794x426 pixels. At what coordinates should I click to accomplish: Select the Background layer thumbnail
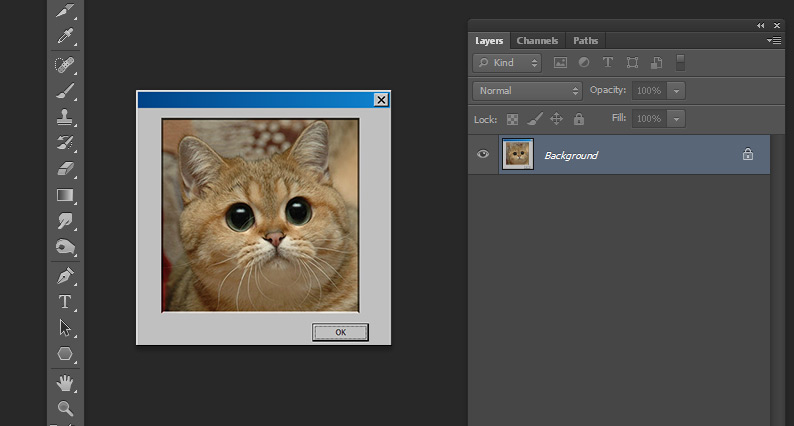coord(518,154)
